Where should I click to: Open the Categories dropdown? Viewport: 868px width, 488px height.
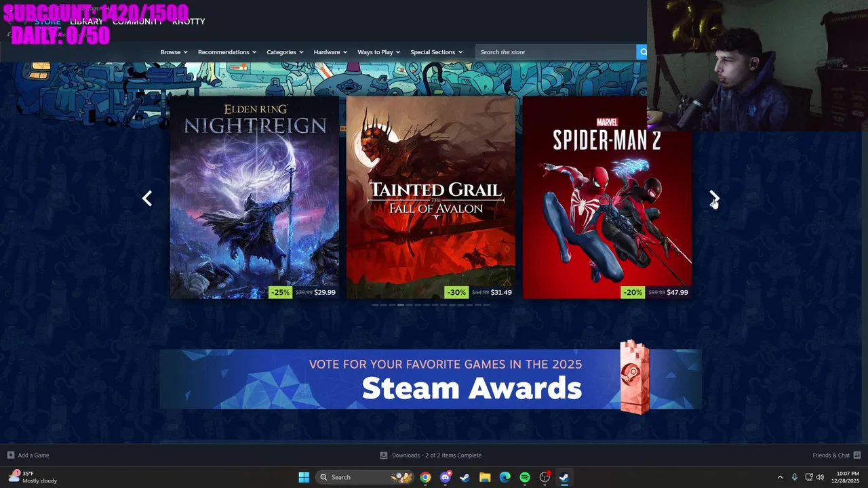285,52
